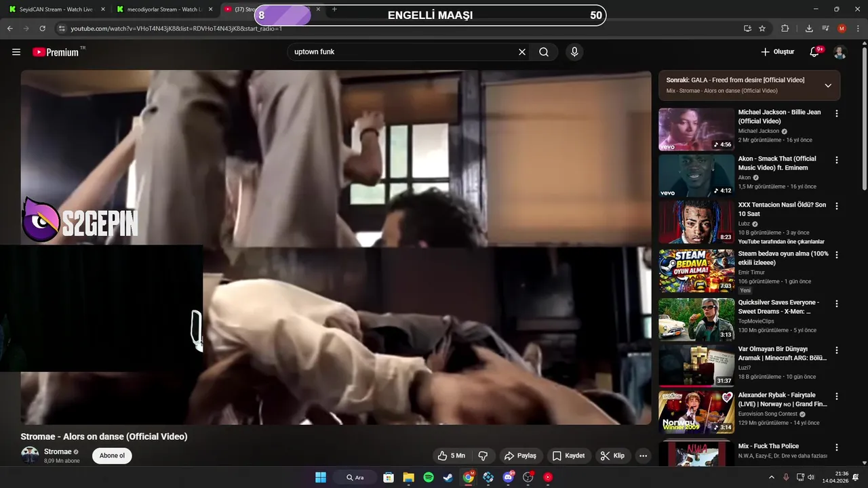868x488 pixels.
Task: Open Stromae channel name link
Action: click(x=58, y=452)
